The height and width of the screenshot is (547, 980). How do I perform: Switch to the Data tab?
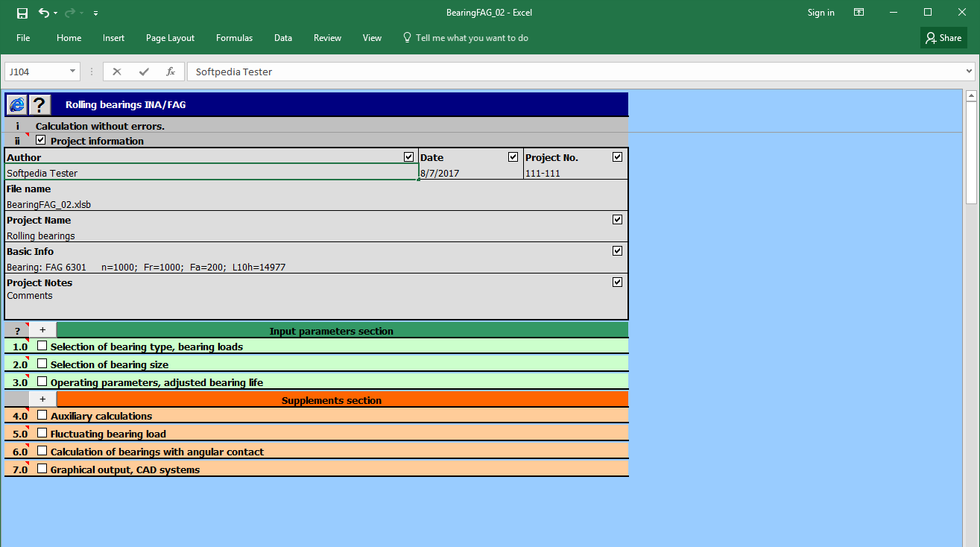282,38
